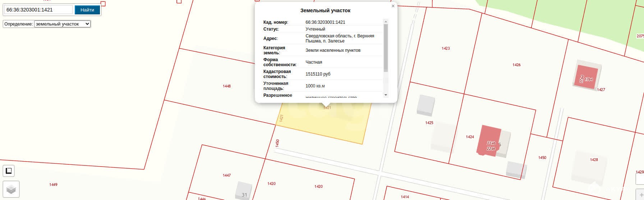Open the map layers switcher
This screenshot has height=200, width=644.
11,189
